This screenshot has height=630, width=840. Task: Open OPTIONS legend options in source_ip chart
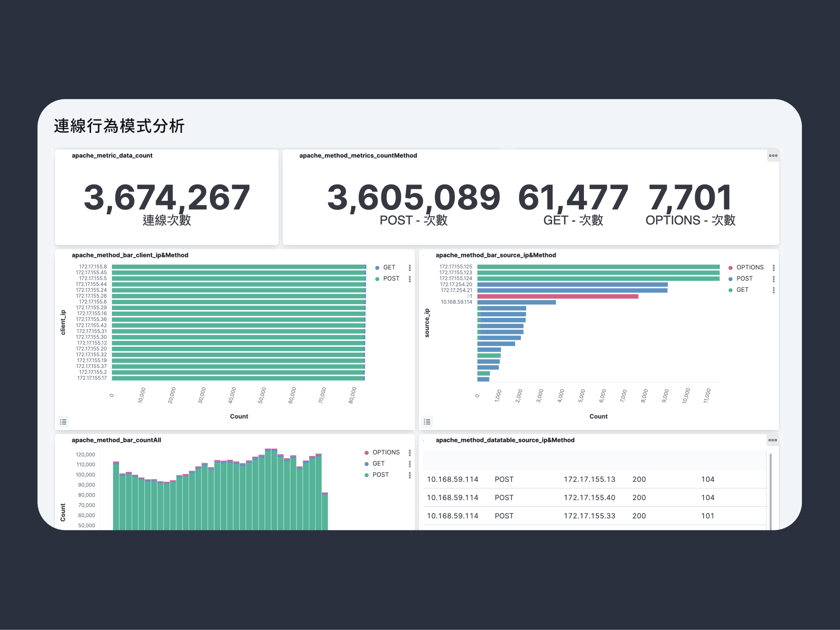pos(774,268)
